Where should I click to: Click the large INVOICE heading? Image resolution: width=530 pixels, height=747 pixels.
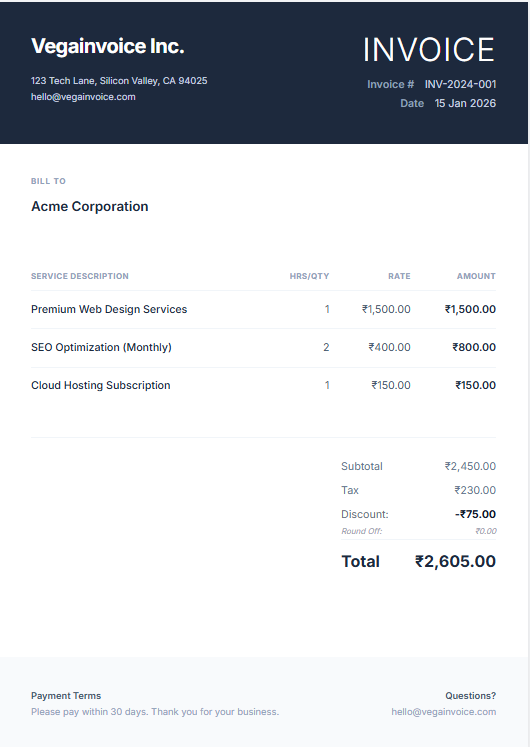[x=429, y=50]
